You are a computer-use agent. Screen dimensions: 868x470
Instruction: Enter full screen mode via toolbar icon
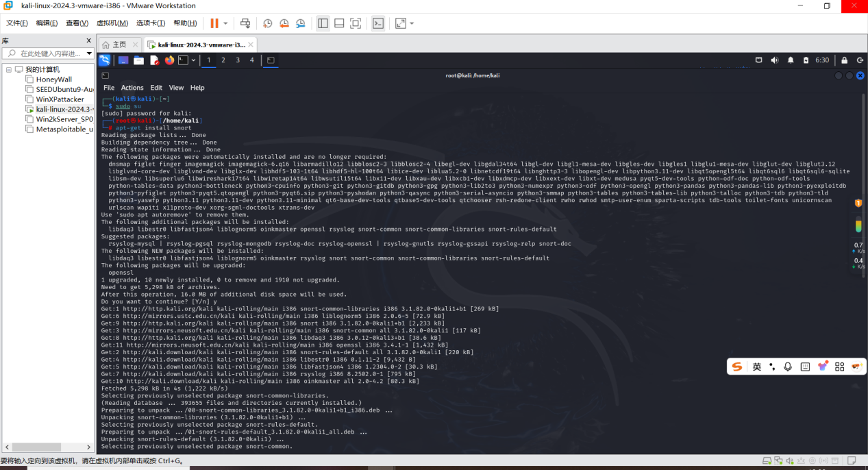coord(356,23)
